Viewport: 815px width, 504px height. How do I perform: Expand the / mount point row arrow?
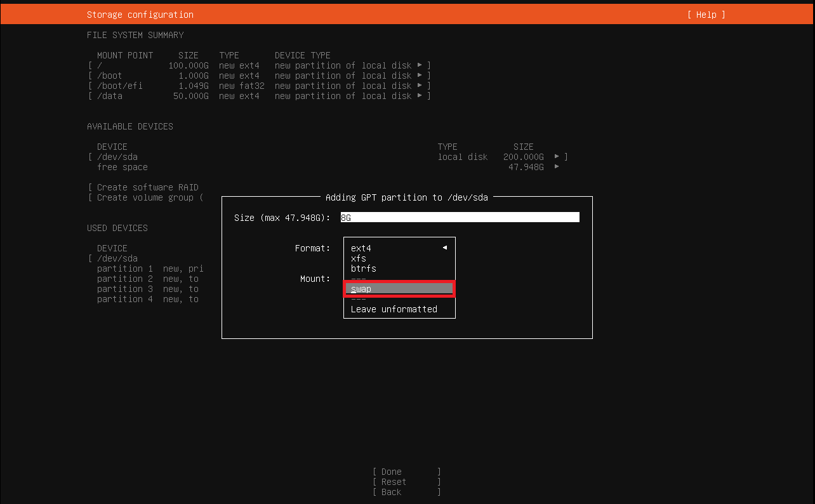420,65
